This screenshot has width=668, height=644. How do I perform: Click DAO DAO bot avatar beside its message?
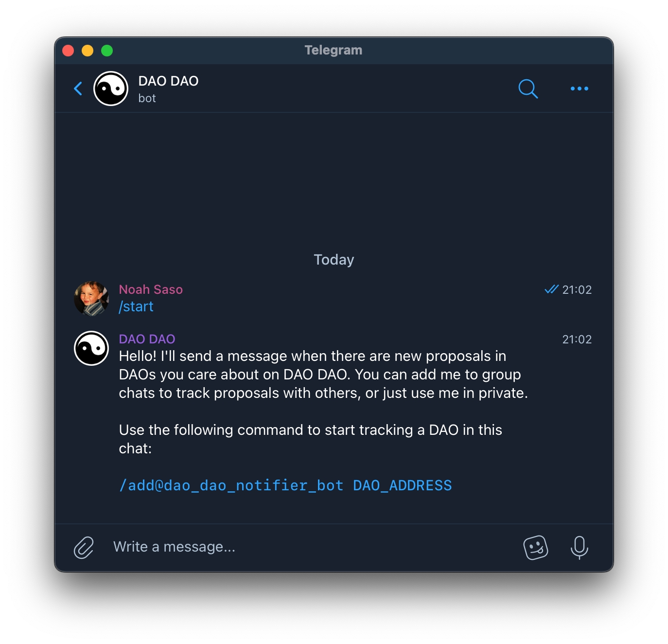pos(91,348)
